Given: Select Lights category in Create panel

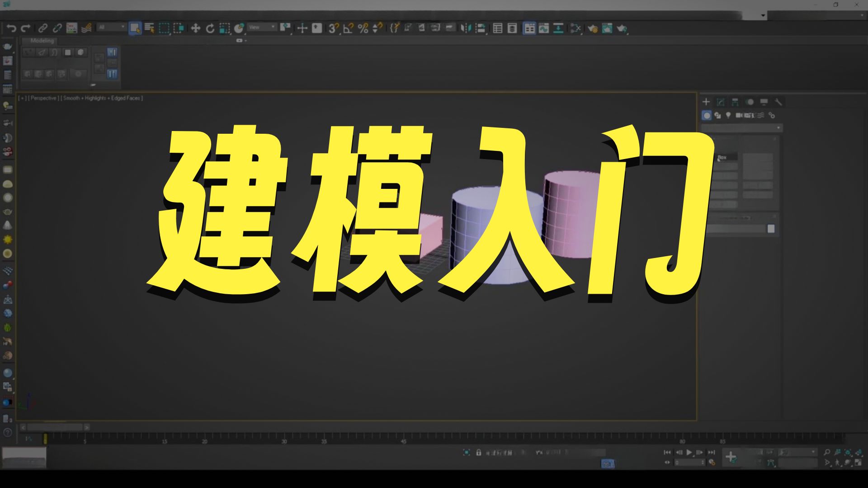Looking at the screenshot, I should [x=728, y=116].
